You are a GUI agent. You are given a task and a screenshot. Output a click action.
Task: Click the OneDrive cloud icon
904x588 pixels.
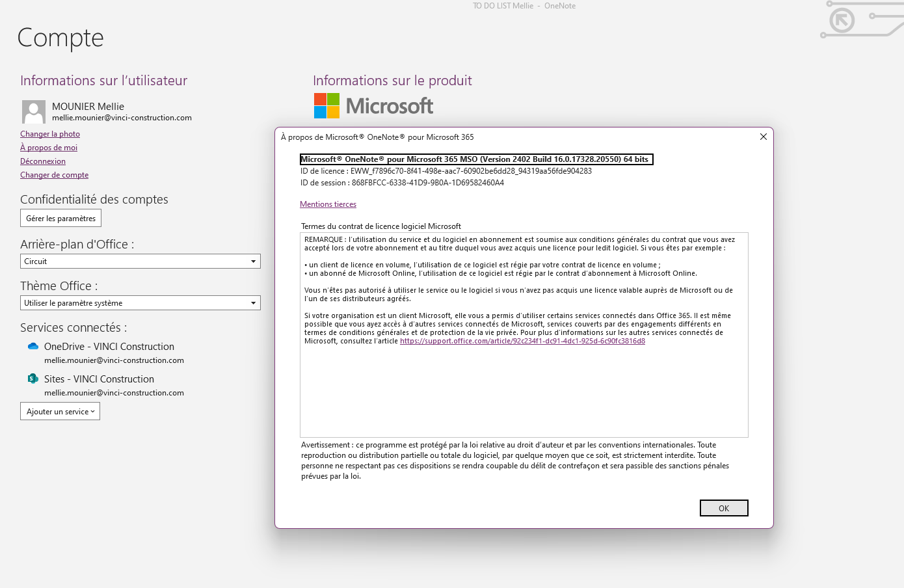point(33,346)
